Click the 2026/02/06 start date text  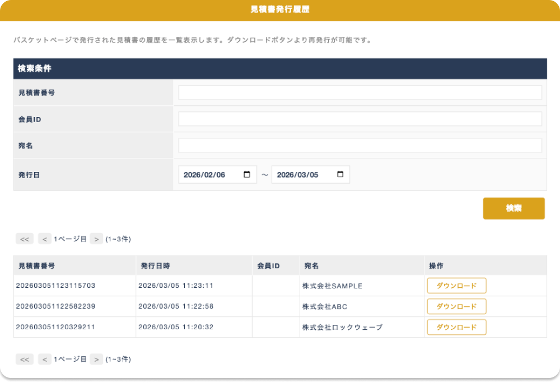click(x=204, y=175)
